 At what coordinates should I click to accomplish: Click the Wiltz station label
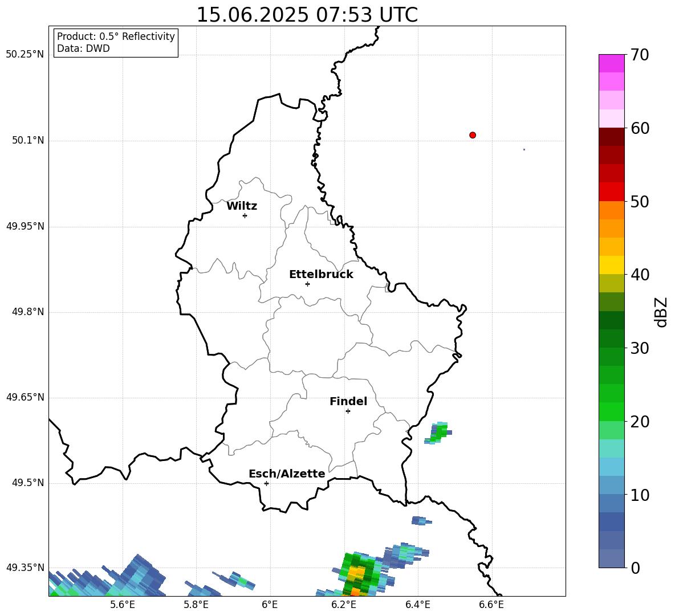[242, 206]
